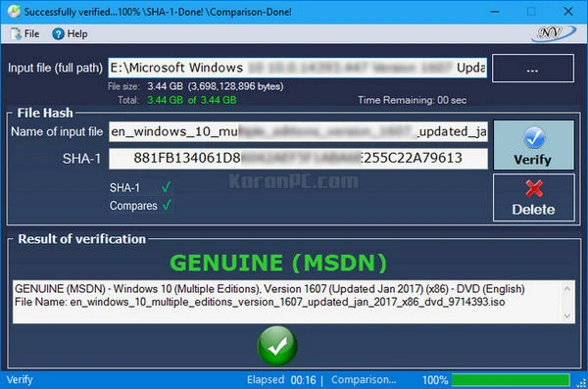This screenshot has height=389, width=588.
Task: Click the SHA-1 hash value field
Action: pos(298,159)
